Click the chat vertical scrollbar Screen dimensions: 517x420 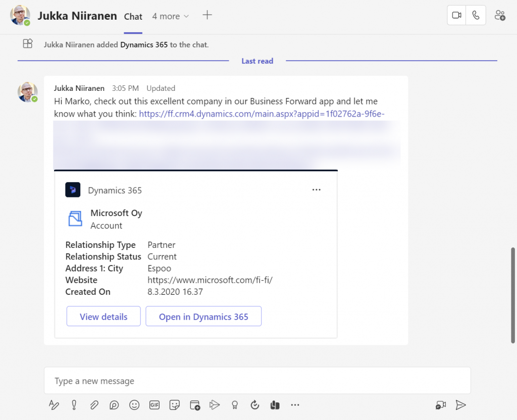tap(513, 295)
